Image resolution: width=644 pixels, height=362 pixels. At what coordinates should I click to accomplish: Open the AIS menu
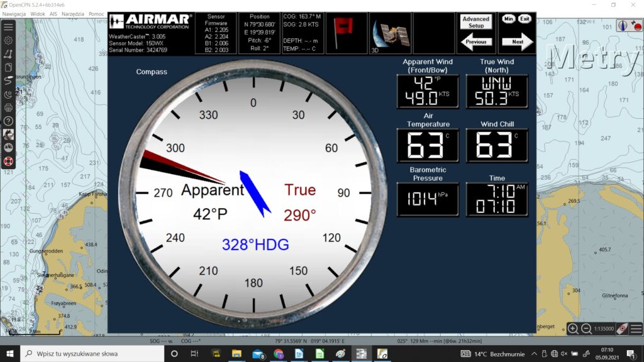coord(53,14)
